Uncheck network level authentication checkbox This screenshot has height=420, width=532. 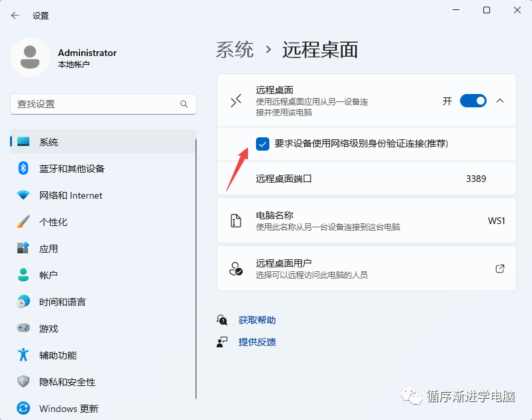coord(263,144)
